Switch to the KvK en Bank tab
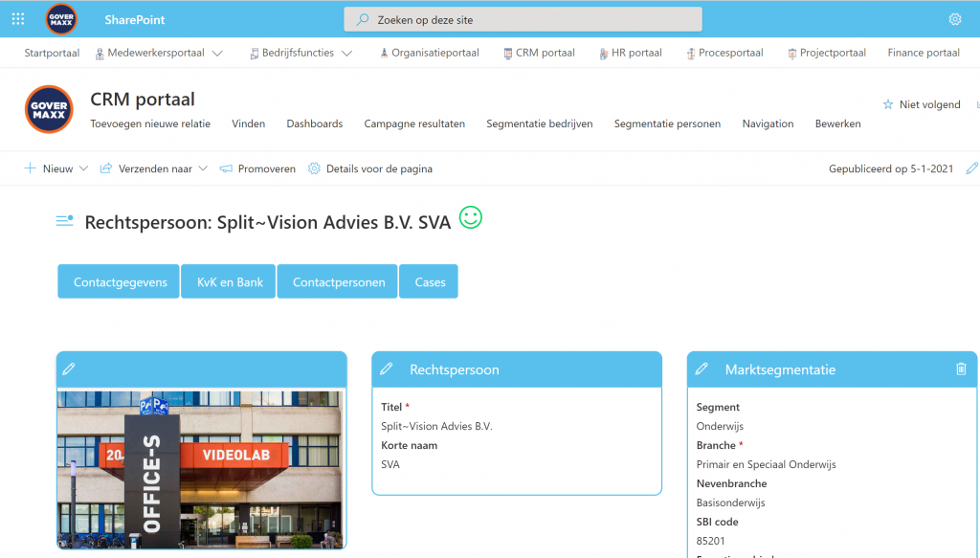The image size is (980, 558). (x=230, y=282)
